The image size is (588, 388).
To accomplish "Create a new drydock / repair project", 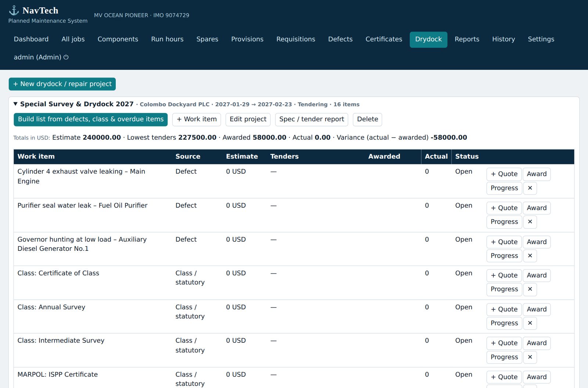I will click(x=62, y=84).
